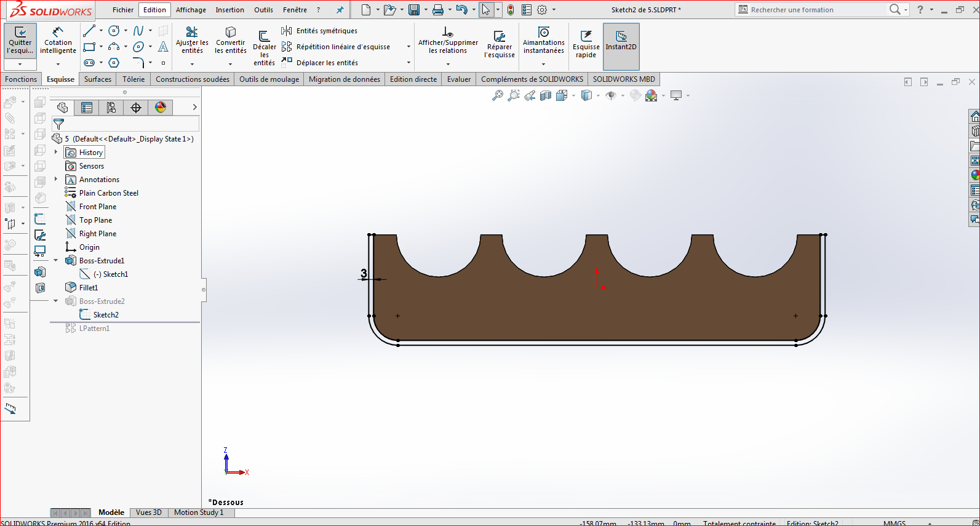Select the straight Slot sketch tool

89,63
